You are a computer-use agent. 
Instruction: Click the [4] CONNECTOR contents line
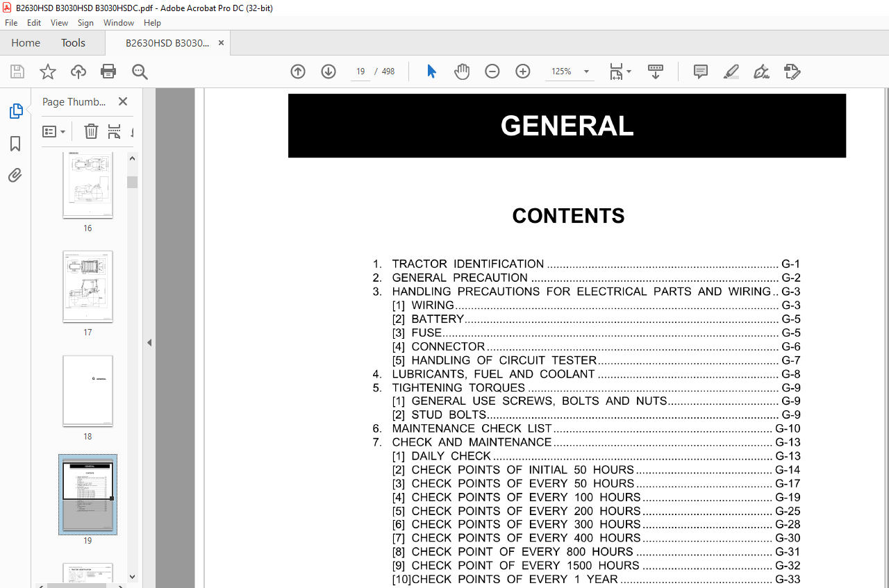(x=596, y=346)
